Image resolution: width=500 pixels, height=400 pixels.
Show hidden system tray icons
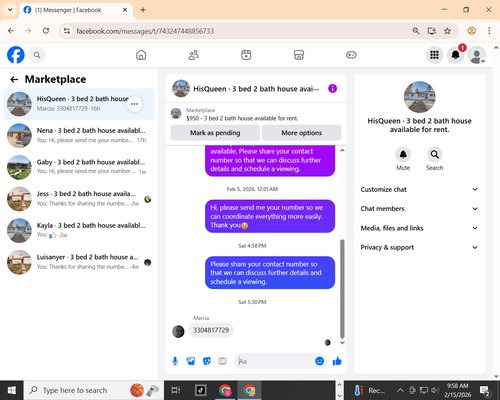coord(400,390)
